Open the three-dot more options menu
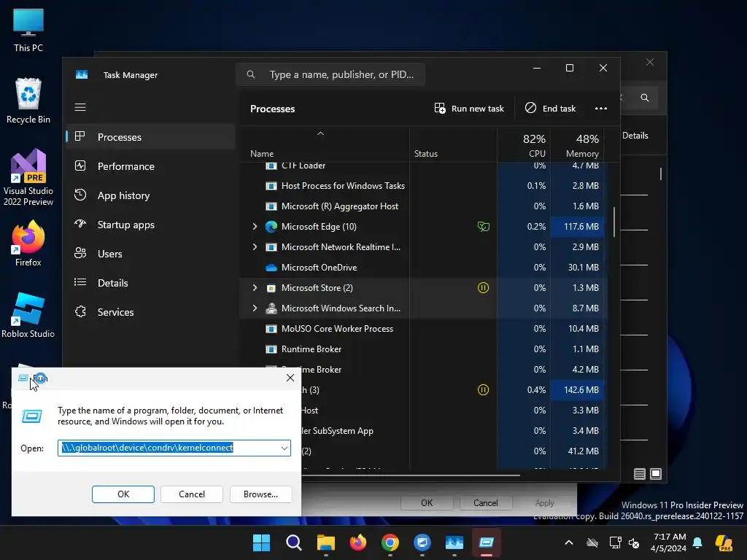 coord(601,109)
